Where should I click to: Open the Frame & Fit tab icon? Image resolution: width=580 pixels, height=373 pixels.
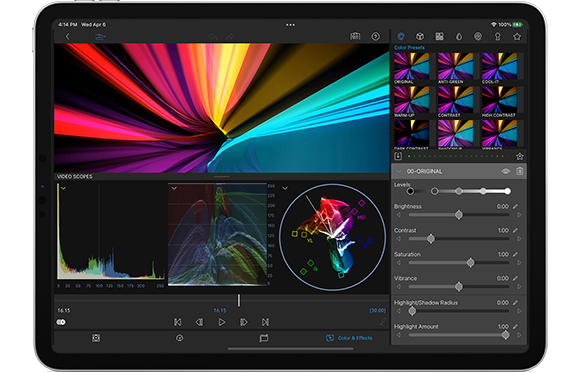pyautogui.click(x=96, y=338)
